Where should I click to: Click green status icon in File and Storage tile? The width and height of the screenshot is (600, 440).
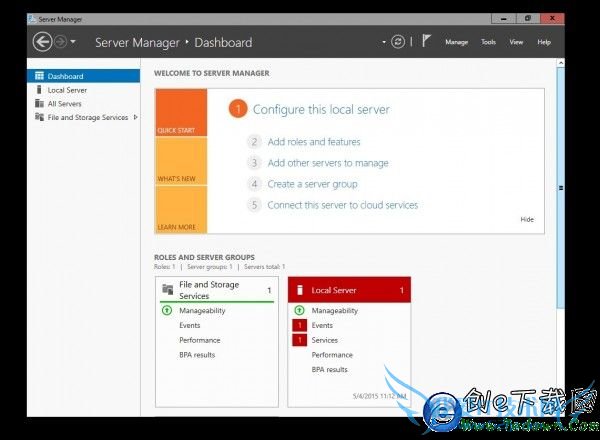click(x=167, y=310)
